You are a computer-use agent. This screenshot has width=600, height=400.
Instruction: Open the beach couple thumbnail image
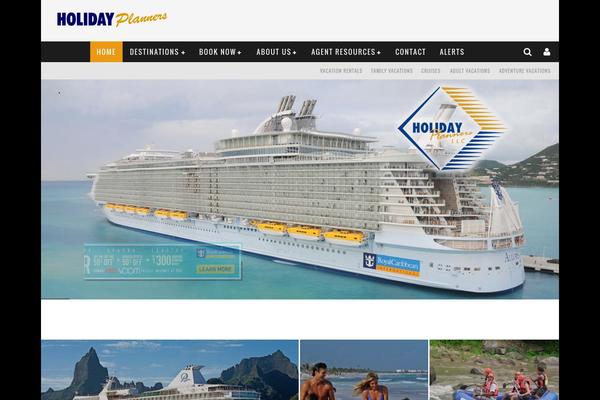coord(364,370)
